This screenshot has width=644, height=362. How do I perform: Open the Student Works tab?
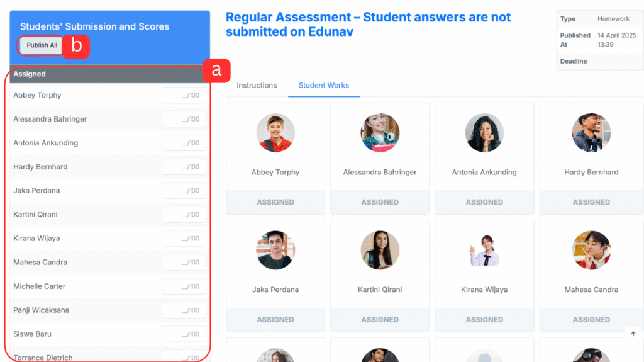click(x=324, y=86)
